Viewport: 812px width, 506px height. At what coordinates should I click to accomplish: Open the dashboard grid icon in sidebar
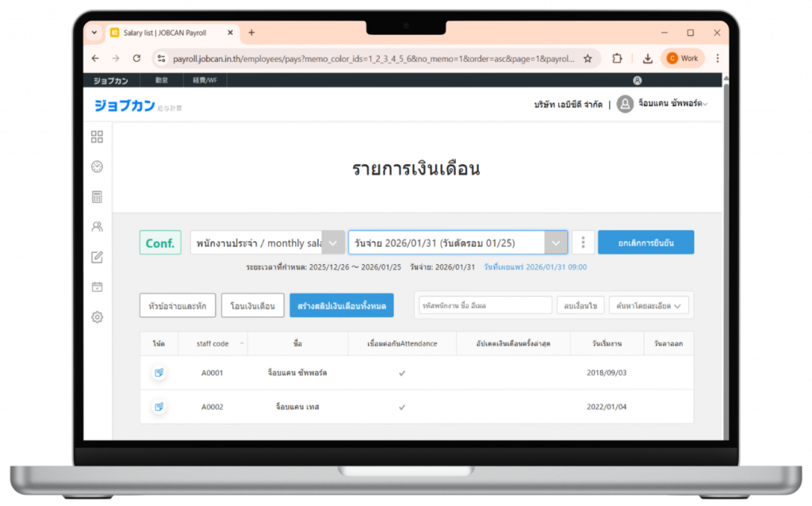[97, 136]
